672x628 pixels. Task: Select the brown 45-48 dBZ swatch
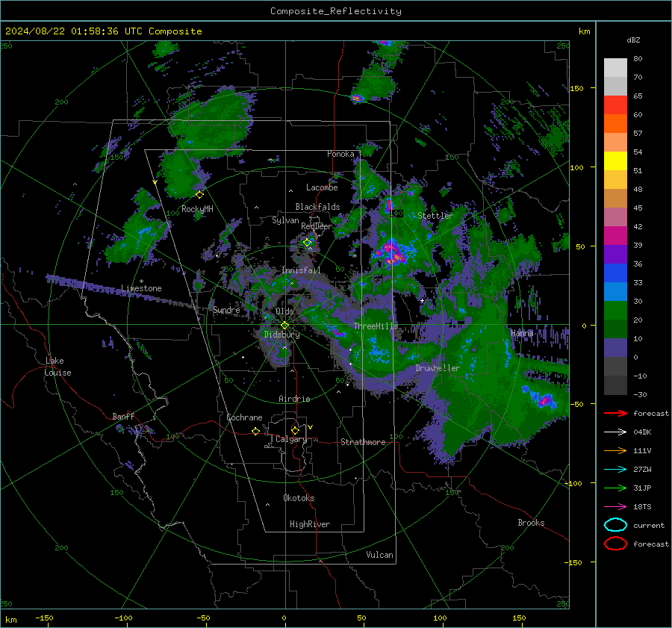click(615, 198)
